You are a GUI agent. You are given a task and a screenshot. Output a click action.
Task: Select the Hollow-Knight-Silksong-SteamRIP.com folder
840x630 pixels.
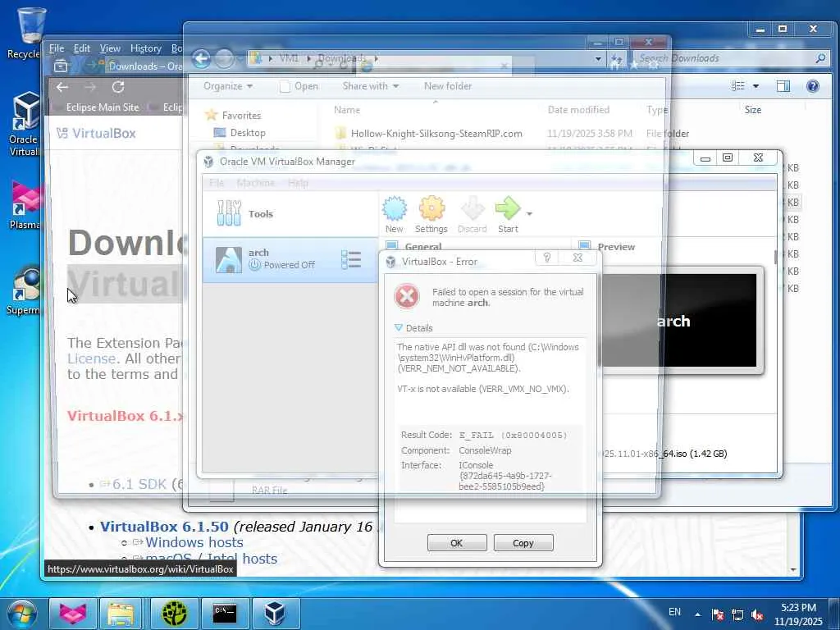coord(436,134)
